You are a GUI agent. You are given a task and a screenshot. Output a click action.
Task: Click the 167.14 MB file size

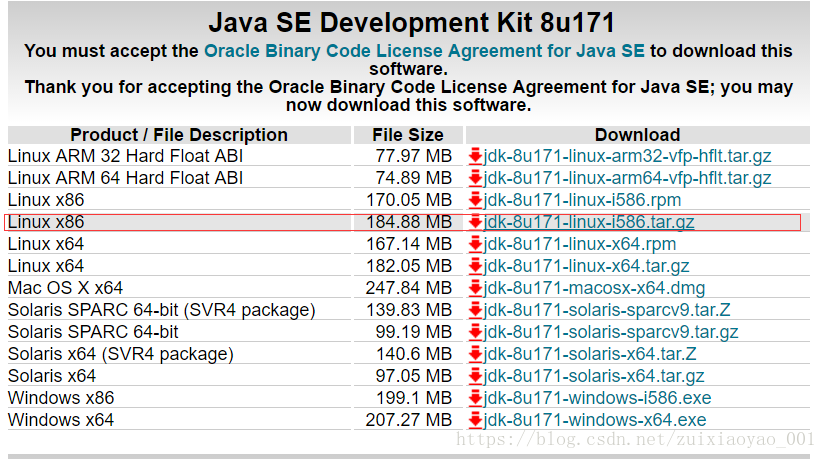coord(409,244)
